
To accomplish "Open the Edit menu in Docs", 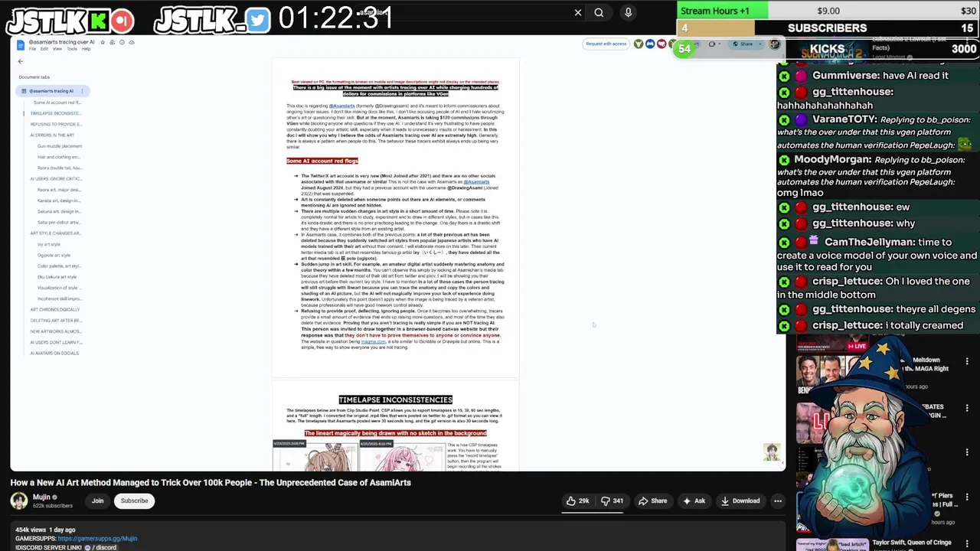I will click(x=44, y=49).
